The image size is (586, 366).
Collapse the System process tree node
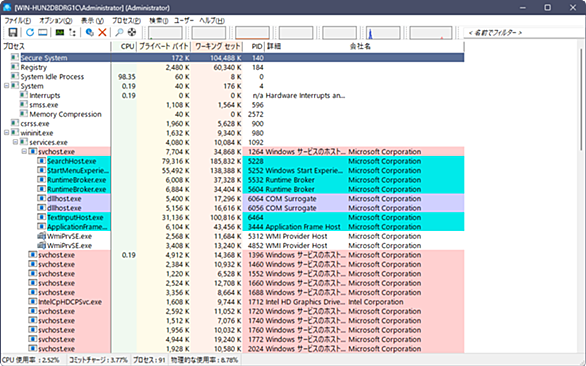[x=6, y=86]
